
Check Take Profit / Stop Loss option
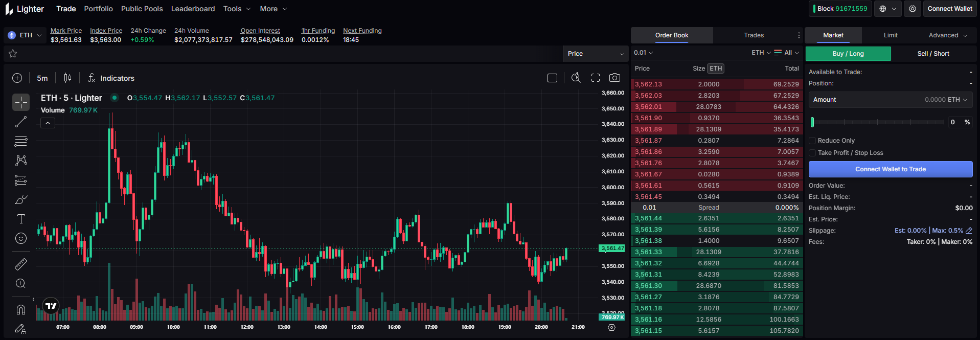(812, 153)
